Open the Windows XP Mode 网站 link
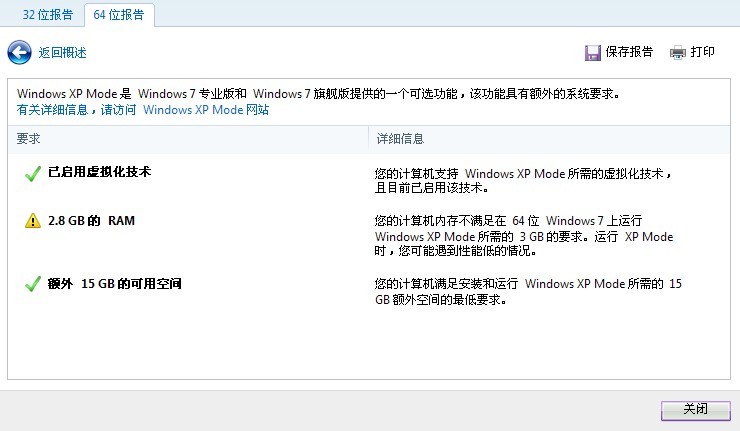The width and height of the screenshot is (740, 431). 206,110
